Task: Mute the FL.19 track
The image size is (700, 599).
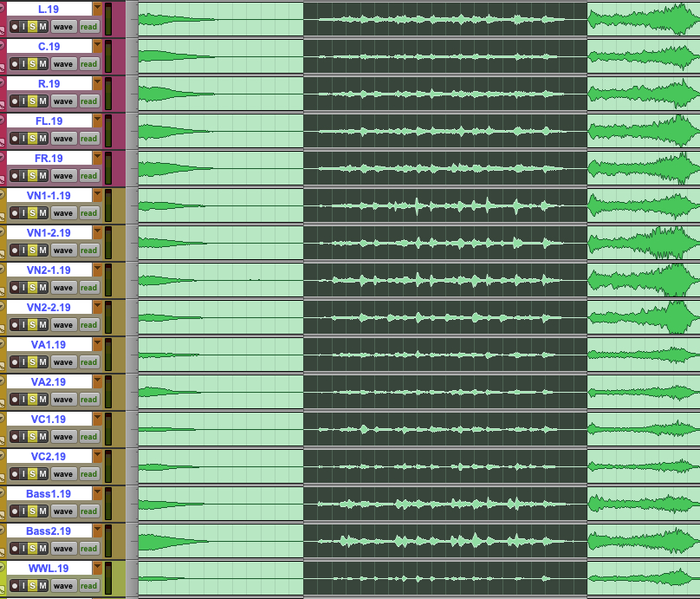Action: [42, 139]
